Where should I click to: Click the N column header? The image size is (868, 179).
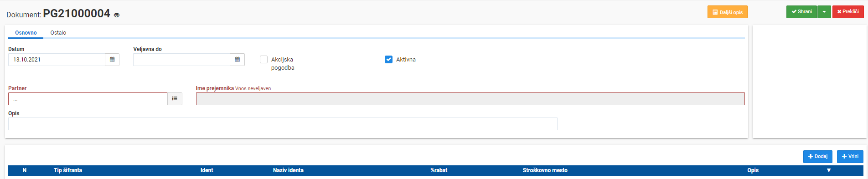point(25,170)
